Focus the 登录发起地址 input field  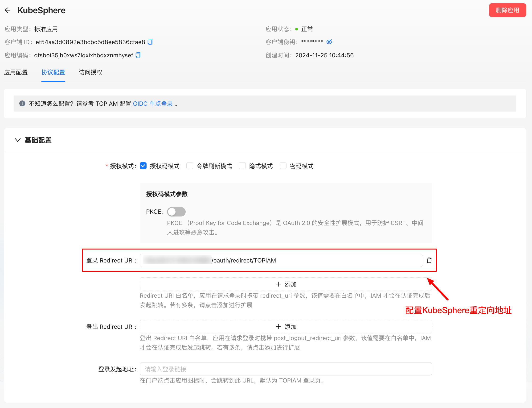click(286, 369)
